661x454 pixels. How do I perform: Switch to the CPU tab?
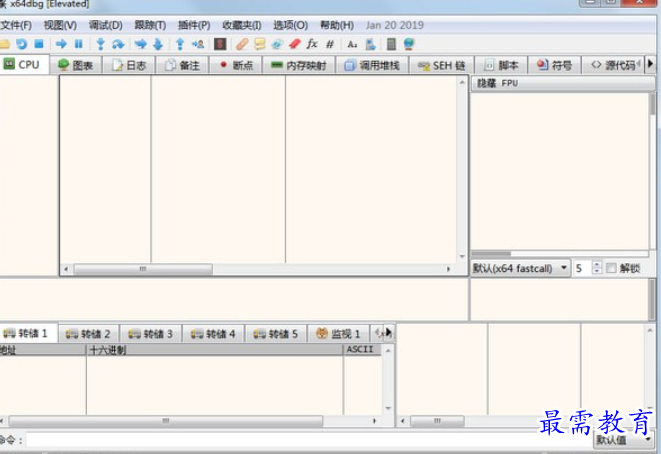pos(24,65)
